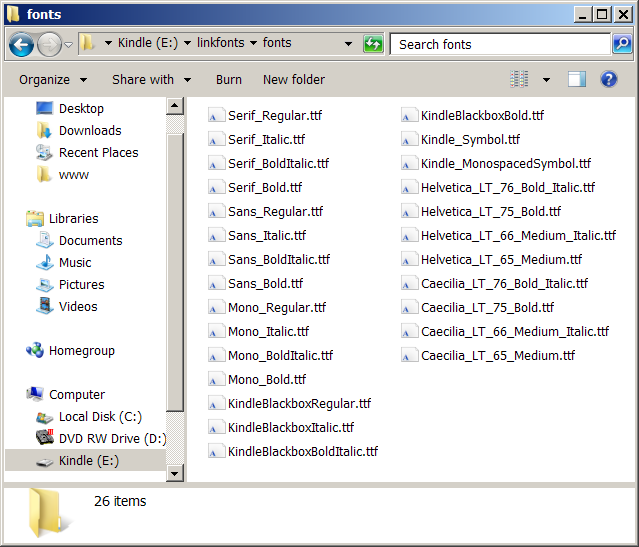The image size is (639, 547).
Task: Open Help with the question mark icon
Action: click(608, 79)
